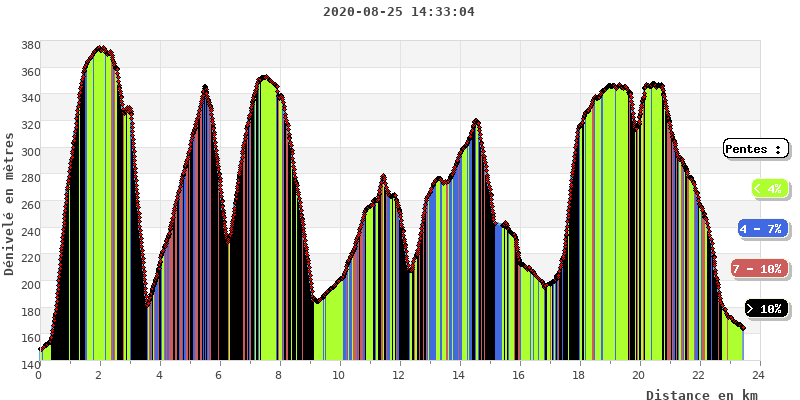Click the peak data point near km 14.5
The image size is (800, 400).
476,121
